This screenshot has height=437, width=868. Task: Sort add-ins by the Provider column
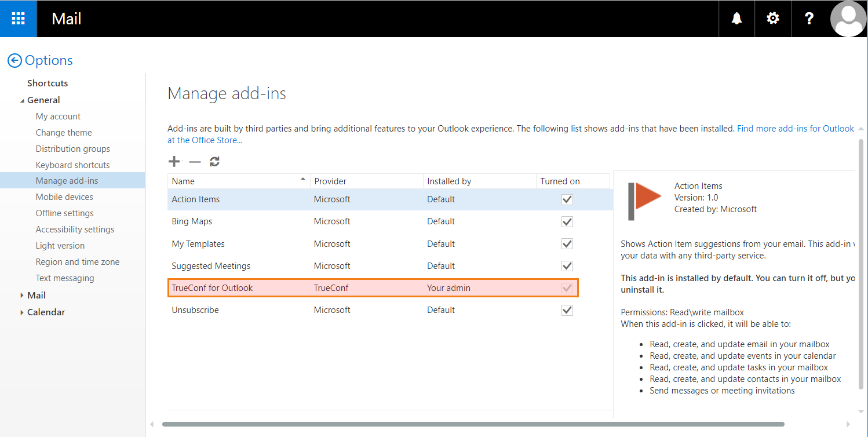(330, 181)
